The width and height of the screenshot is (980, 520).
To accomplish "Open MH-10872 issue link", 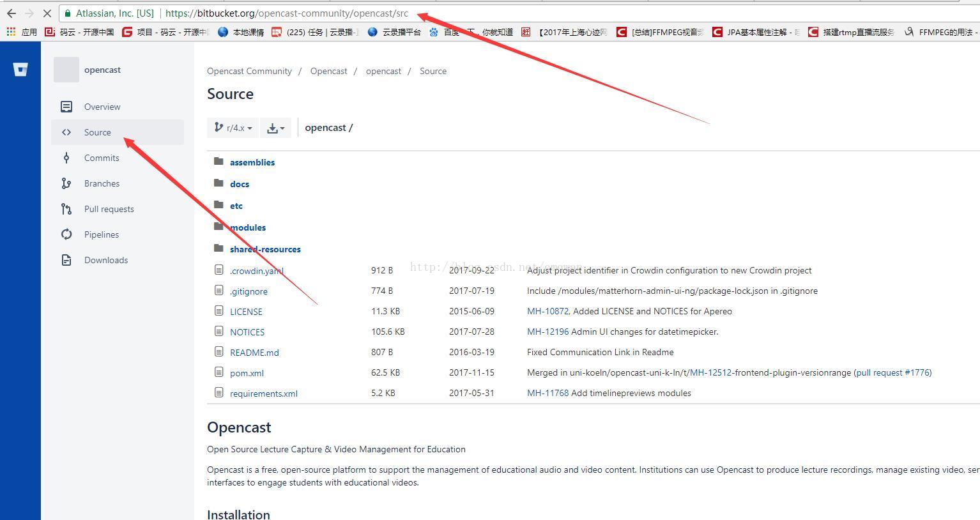I will click(x=547, y=311).
